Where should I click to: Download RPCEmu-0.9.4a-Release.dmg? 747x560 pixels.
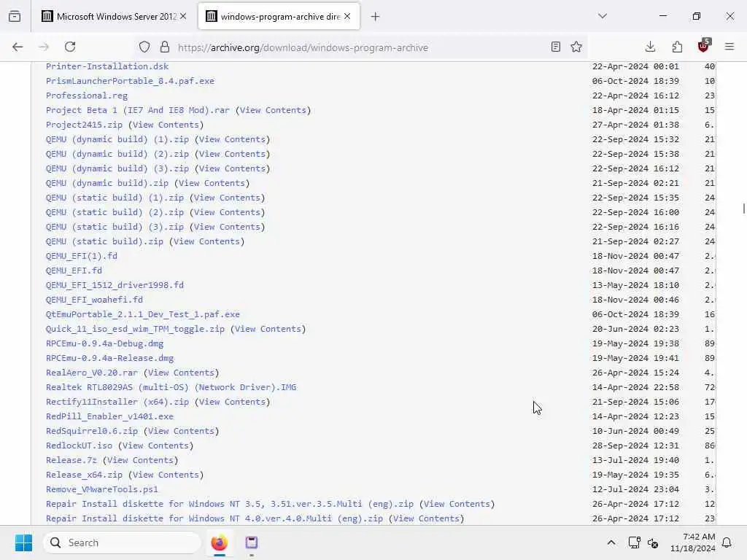(109, 358)
